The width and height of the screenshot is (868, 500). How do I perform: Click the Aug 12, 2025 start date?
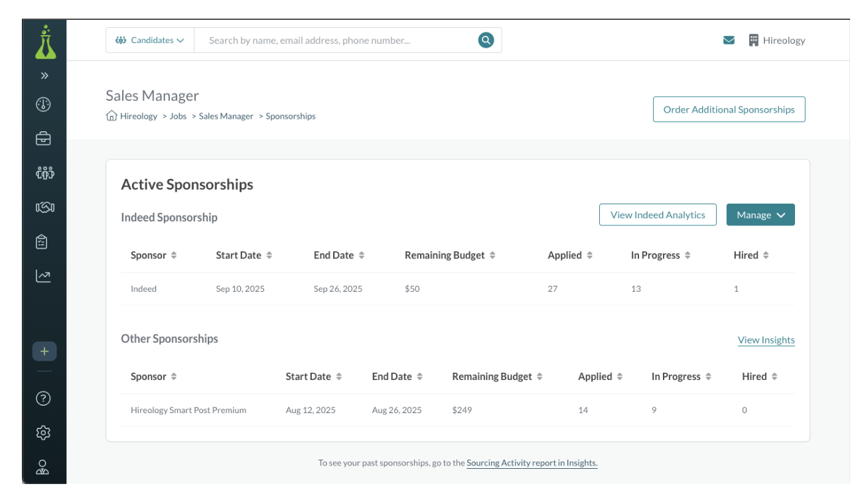(311, 410)
